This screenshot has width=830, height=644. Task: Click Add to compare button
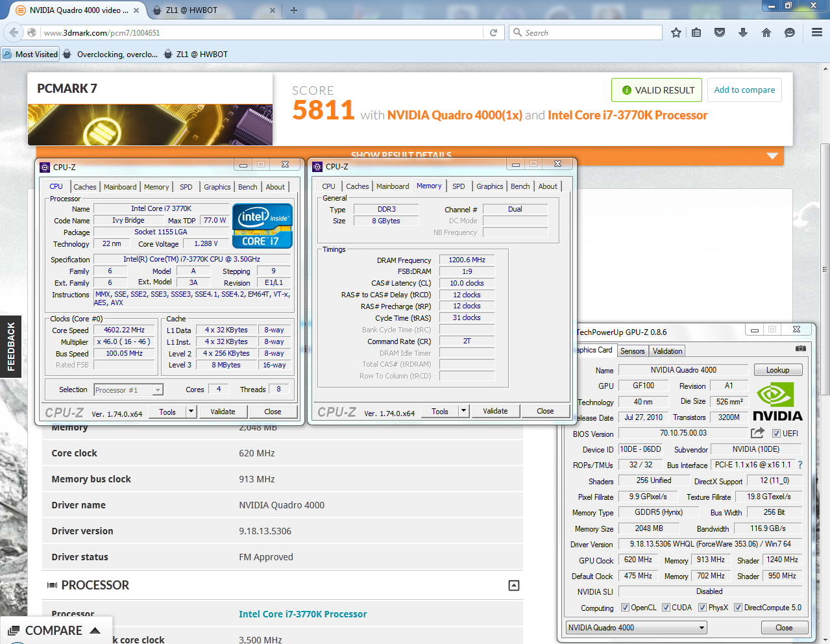(x=744, y=90)
